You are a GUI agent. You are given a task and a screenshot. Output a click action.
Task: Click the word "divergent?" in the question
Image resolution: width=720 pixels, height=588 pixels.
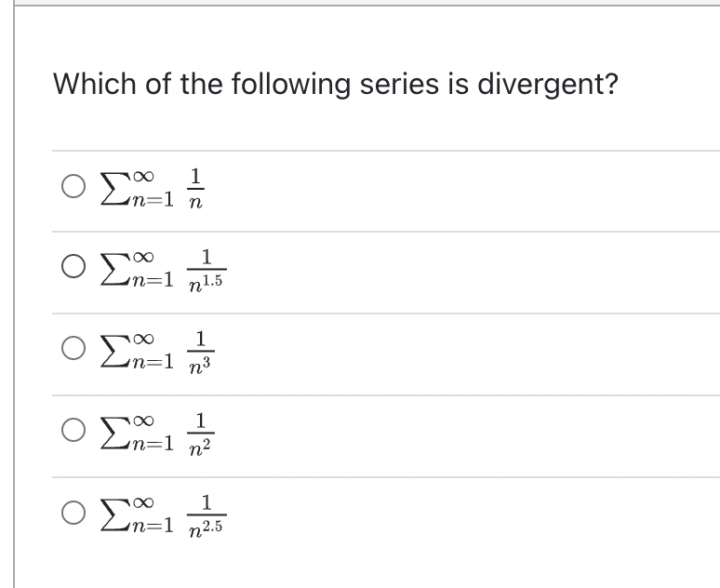click(548, 85)
